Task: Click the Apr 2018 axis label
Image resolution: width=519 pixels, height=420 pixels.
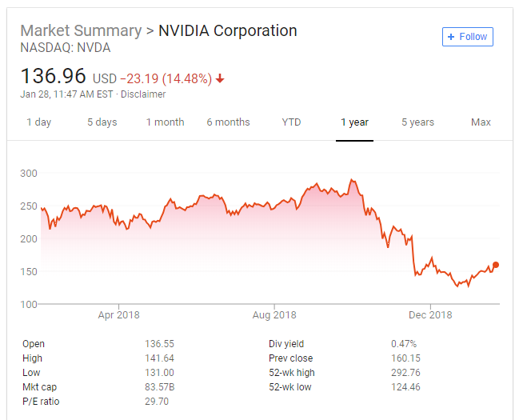Action: click(x=118, y=314)
